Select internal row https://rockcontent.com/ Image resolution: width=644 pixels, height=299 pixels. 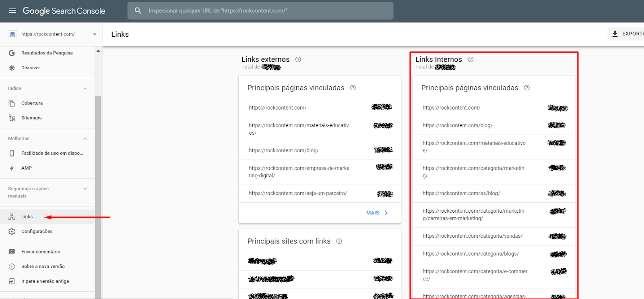coord(493,108)
